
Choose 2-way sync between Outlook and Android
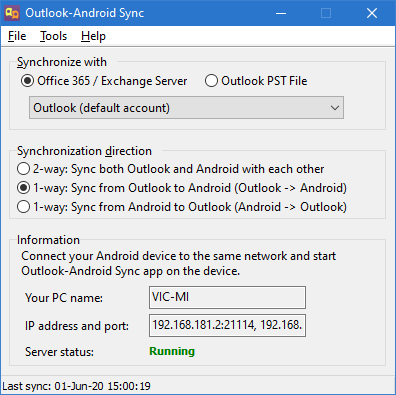(170, 169)
